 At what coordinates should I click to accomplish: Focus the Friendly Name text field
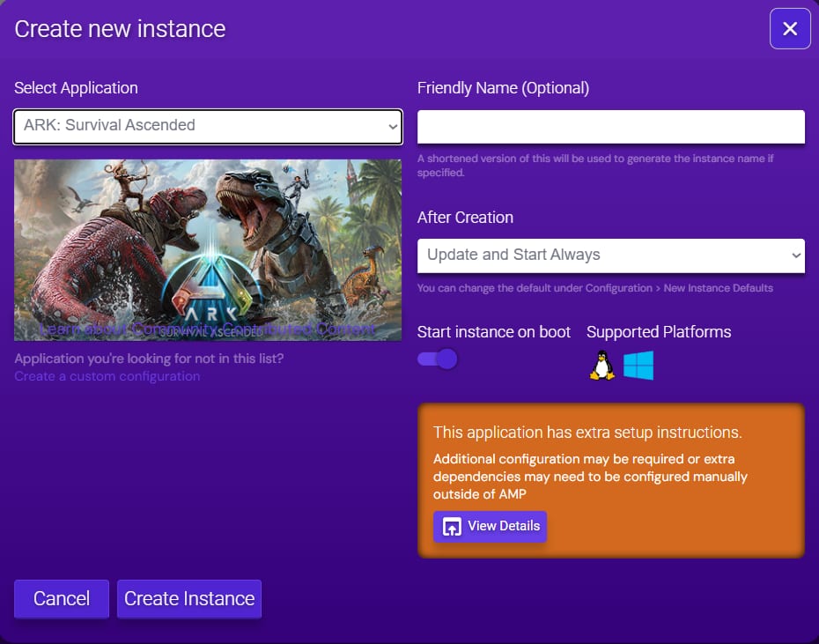pos(610,127)
